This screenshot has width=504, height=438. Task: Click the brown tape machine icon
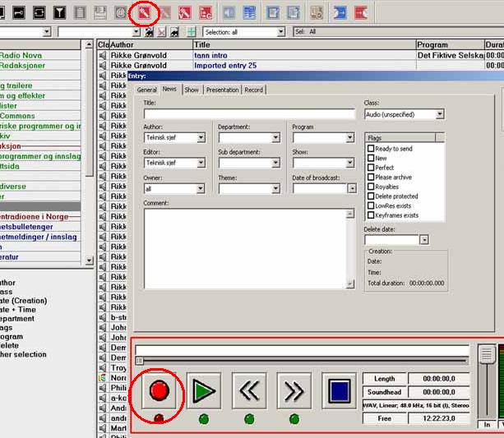pyautogui.click(x=317, y=13)
